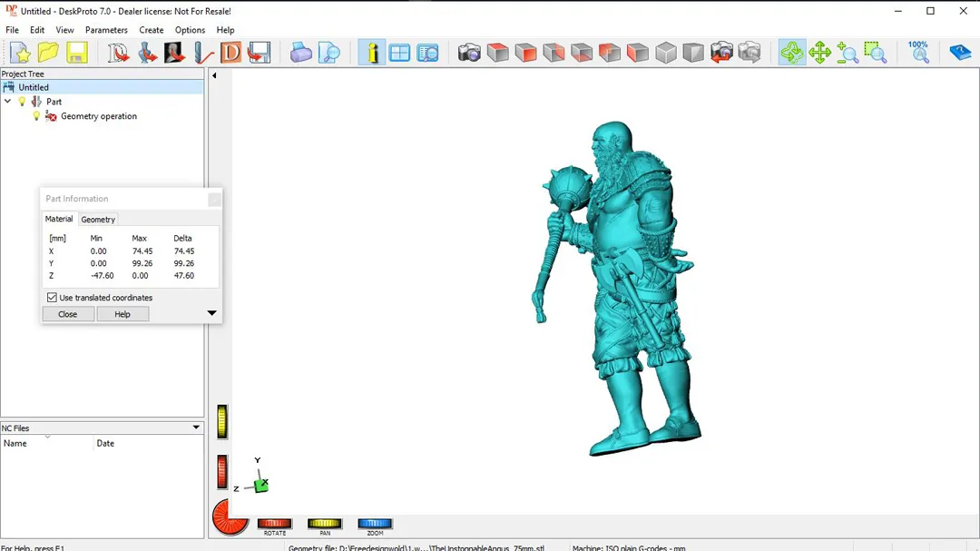Activate the green pan arrows icon
This screenshot has height=551, width=980.
(x=819, y=53)
